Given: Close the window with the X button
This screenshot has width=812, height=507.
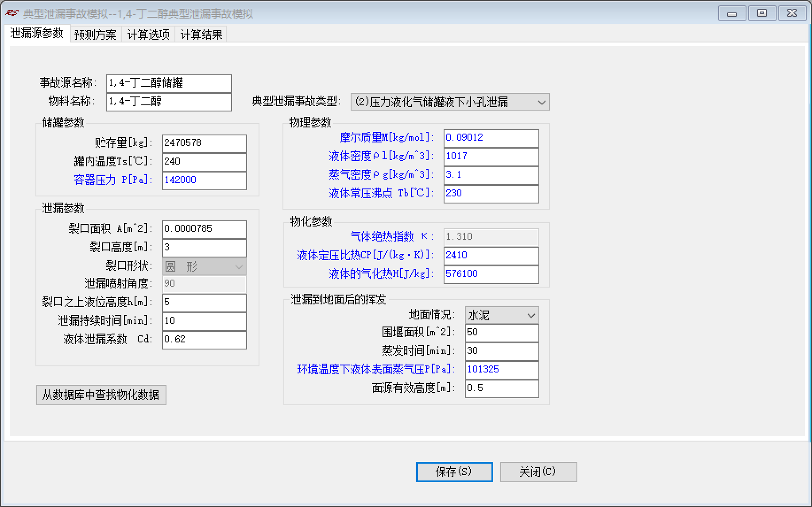Looking at the screenshot, I should (x=792, y=13).
